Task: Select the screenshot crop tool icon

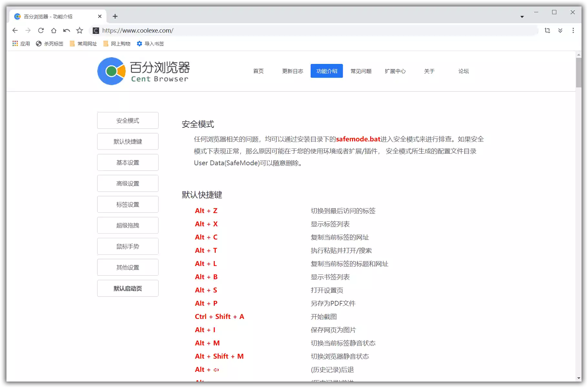Action: (547, 30)
